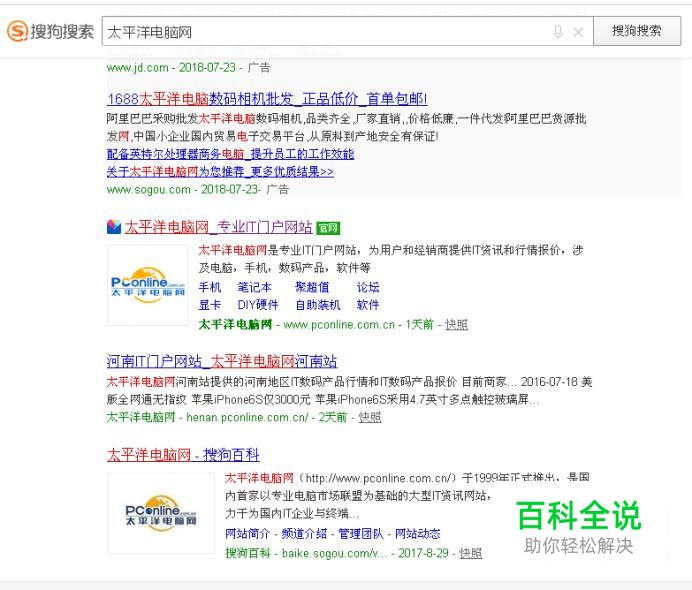Screen dimensions: 692x590
Task: Open the 配备英特尔处理器商务电脑 link
Action: click(x=230, y=154)
